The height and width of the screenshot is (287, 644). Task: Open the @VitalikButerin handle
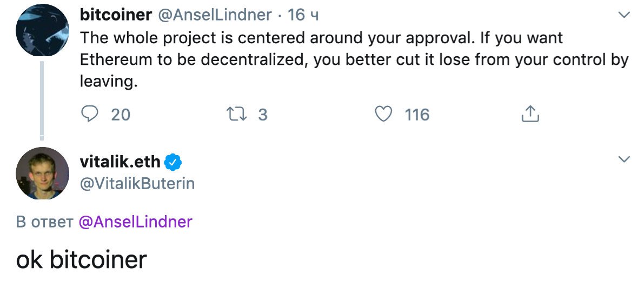coord(137,184)
